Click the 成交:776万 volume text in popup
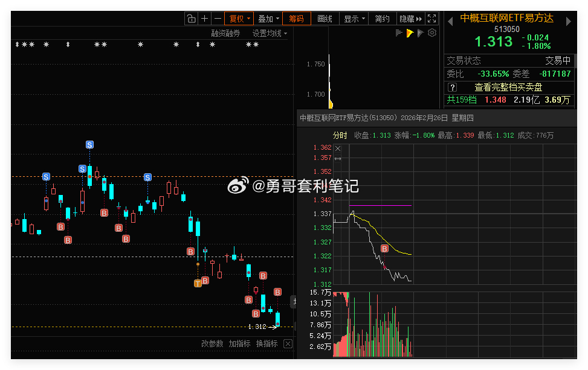Image resolution: width=588 pixels, height=370 pixels. (x=535, y=135)
